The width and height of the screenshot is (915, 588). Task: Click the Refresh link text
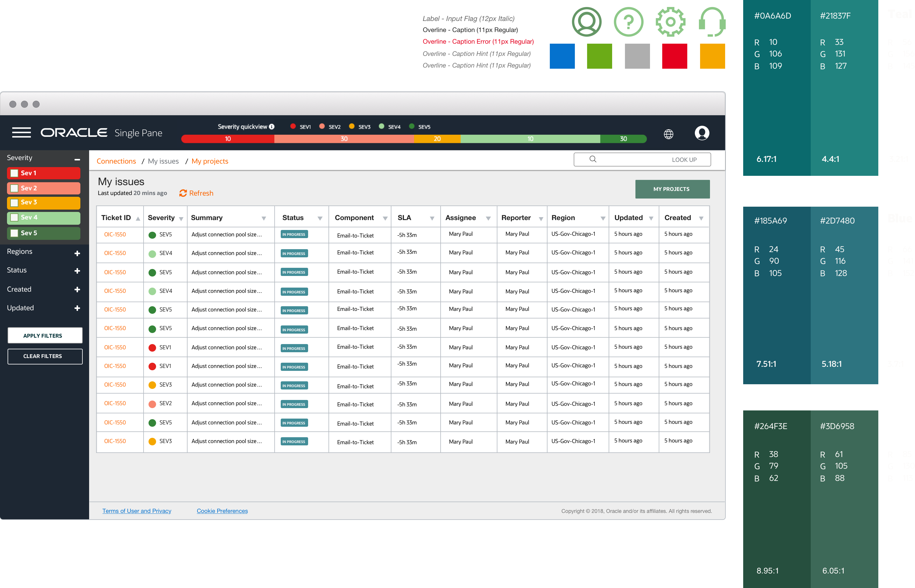201,193
